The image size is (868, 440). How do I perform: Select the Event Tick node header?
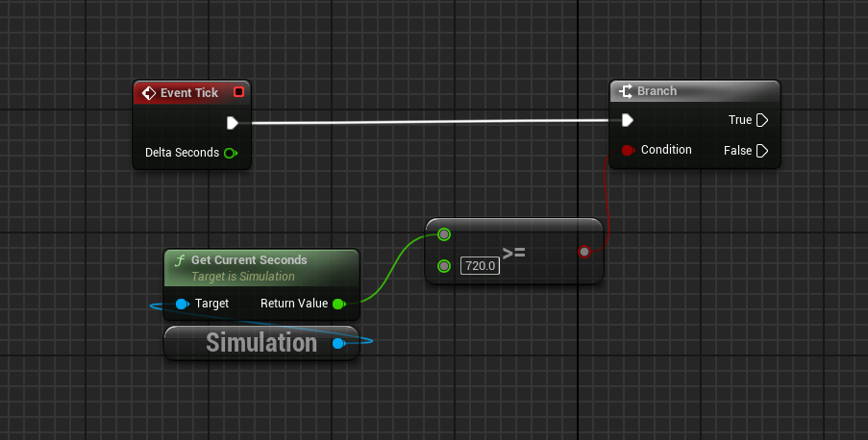[x=187, y=93]
